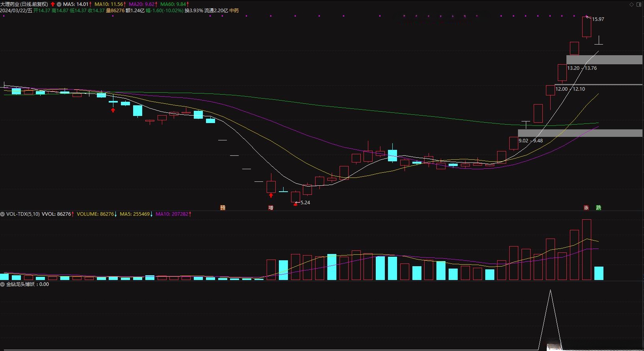Click the green 跌 marker icon
The height and width of the screenshot is (351, 644).
[598, 208]
